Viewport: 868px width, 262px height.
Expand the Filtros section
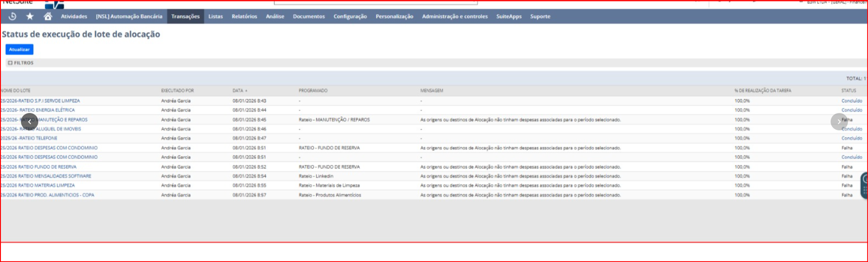pyautogui.click(x=21, y=63)
